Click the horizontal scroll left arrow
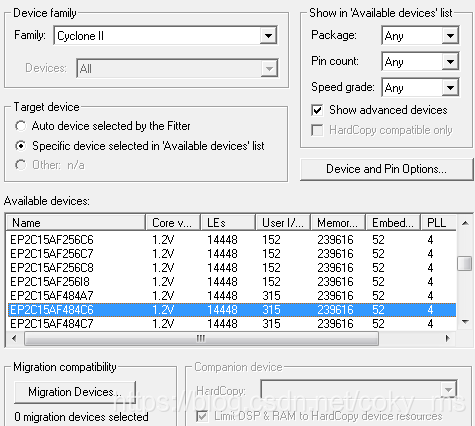The image size is (475, 426). point(14,339)
